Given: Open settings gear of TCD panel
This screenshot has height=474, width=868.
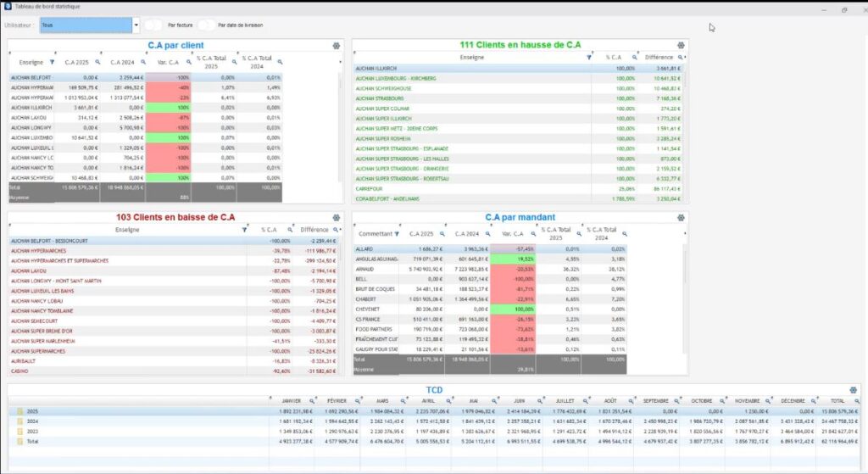Looking at the screenshot, I should click(x=853, y=390).
